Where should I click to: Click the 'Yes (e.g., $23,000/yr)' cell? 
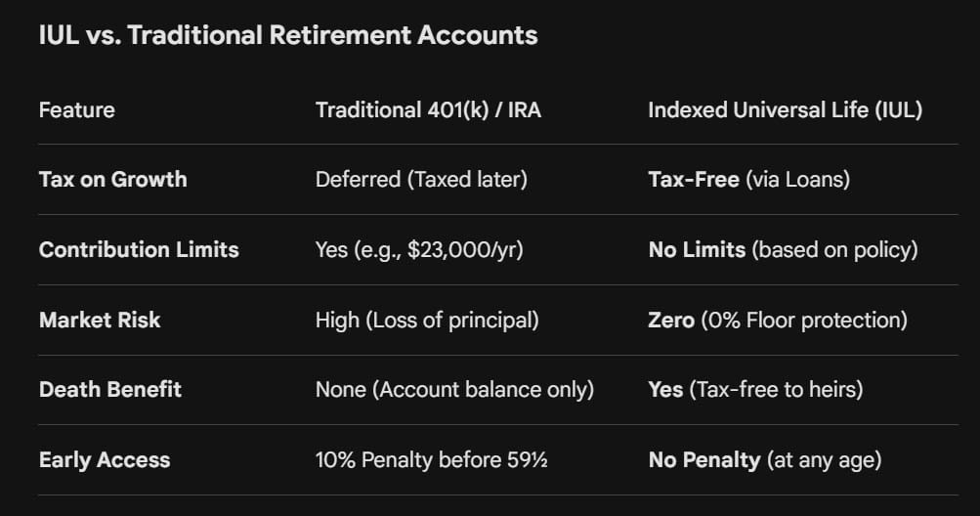tap(419, 249)
